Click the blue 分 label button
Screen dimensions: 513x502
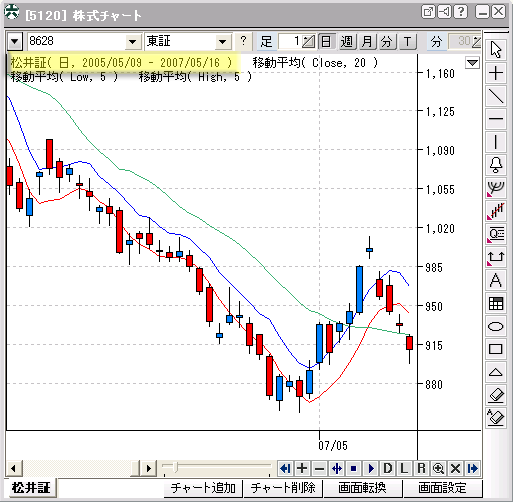pyautogui.click(x=436, y=42)
